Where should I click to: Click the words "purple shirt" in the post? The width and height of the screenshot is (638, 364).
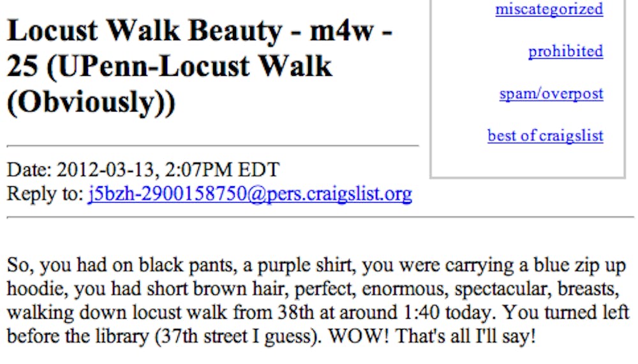point(292,266)
